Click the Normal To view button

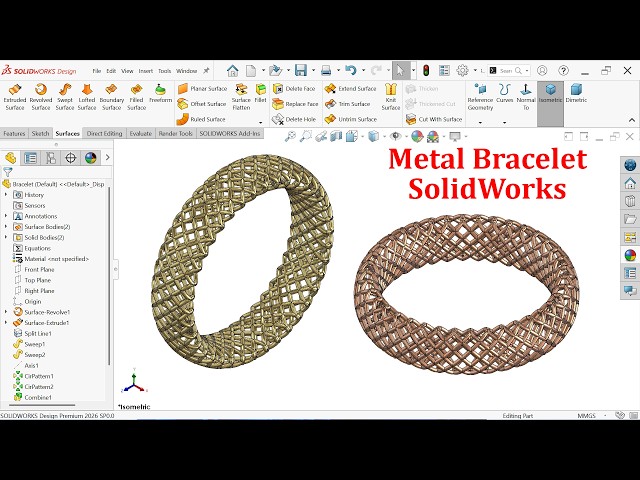(x=526, y=97)
